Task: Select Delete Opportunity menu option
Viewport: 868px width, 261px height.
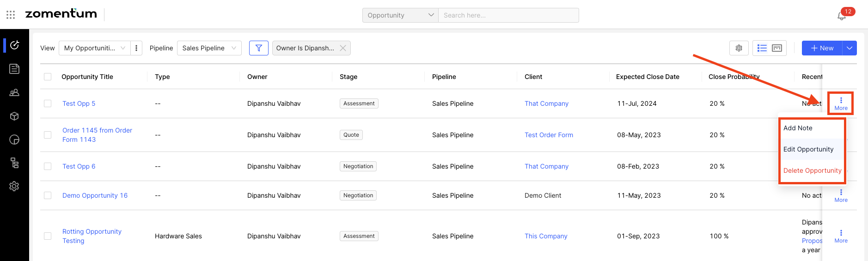Action: pyautogui.click(x=812, y=170)
